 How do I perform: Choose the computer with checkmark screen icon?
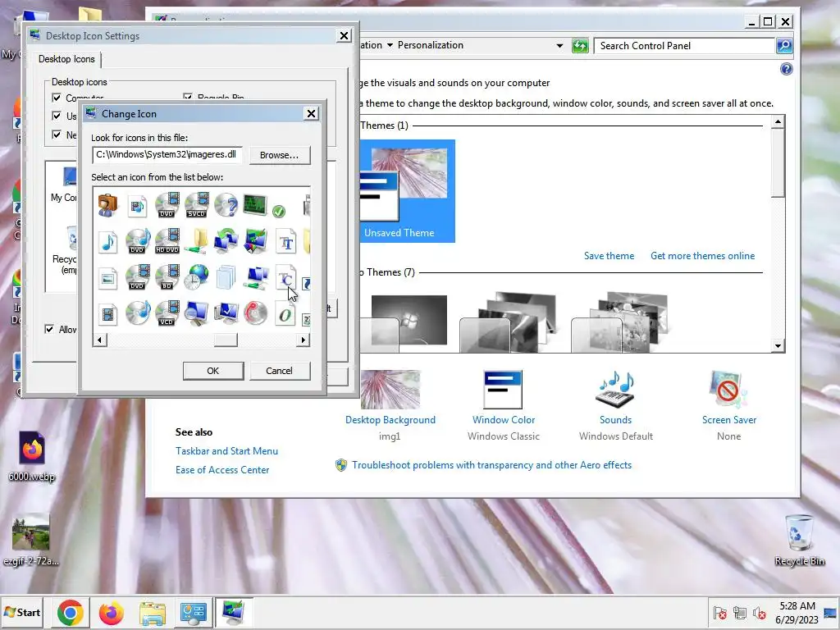[x=226, y=313]
